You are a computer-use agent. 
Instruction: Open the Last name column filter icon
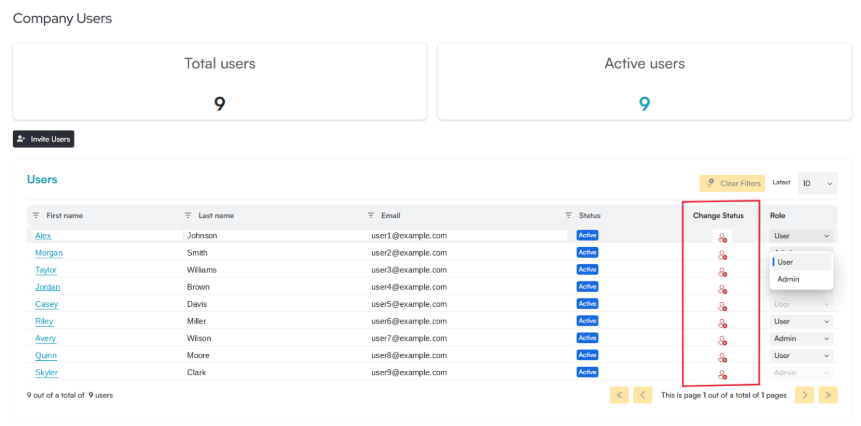(x=188, y=215)
